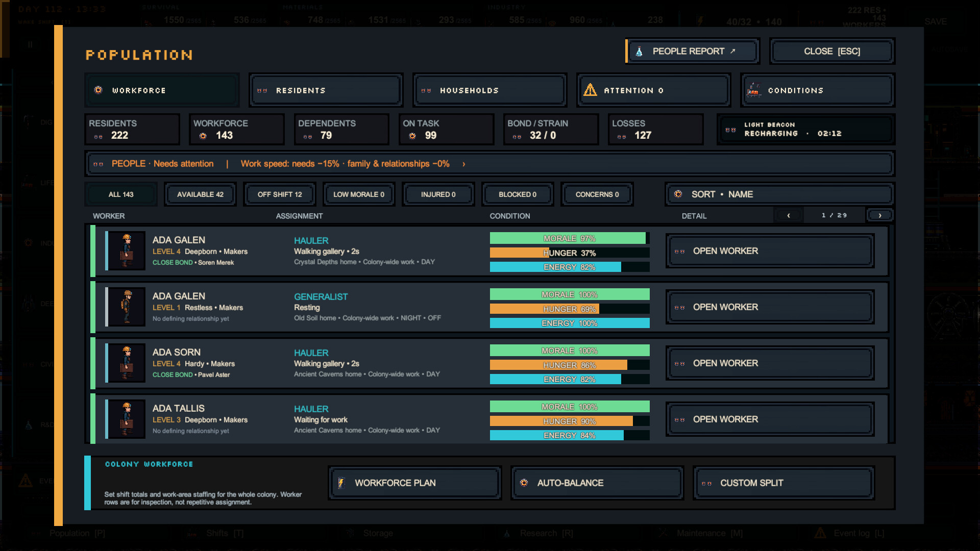
Task: Switch to the Households tab
Action: (490, 90)
